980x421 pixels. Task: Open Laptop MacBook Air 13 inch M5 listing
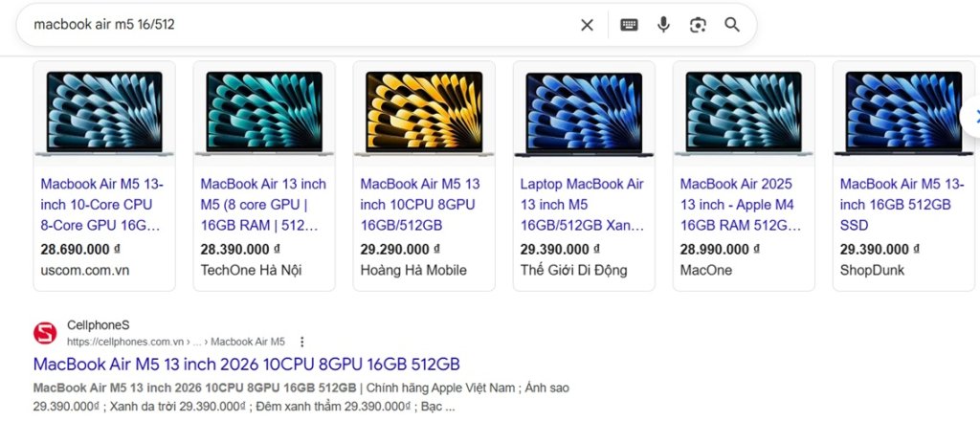coord(583,204)
